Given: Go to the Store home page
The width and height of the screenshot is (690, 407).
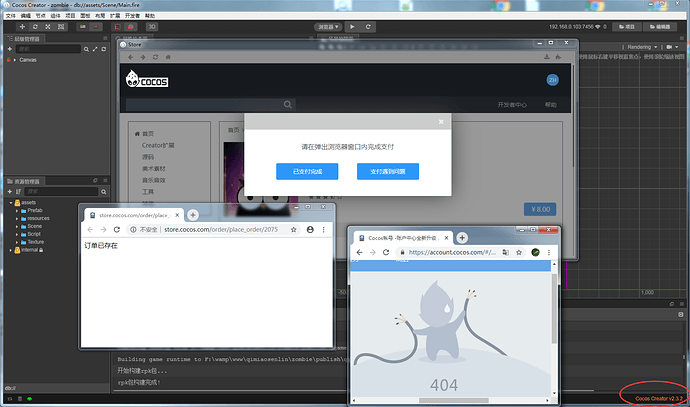Looking at the screenshot, I should tap(168, 57).
